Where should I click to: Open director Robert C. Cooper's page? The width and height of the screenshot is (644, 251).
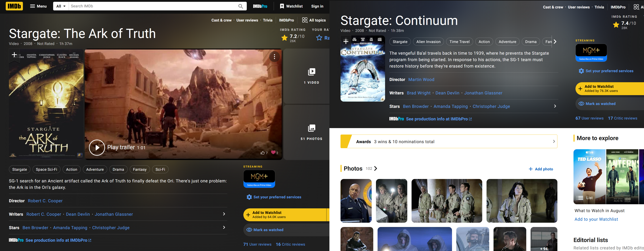[x=45, y=201]
